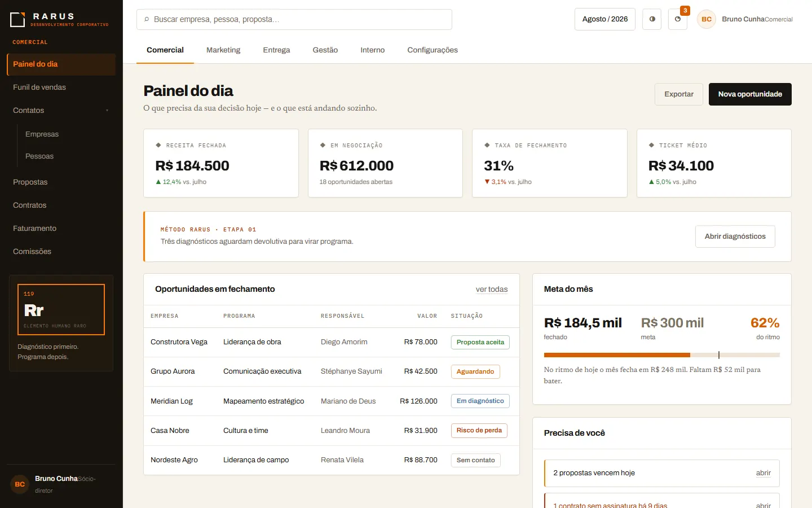Image resolution: width=812 pixels, height=508 pixels.
Task: Click the BC avatar in the sidebar footer
Action: point(20,484)
